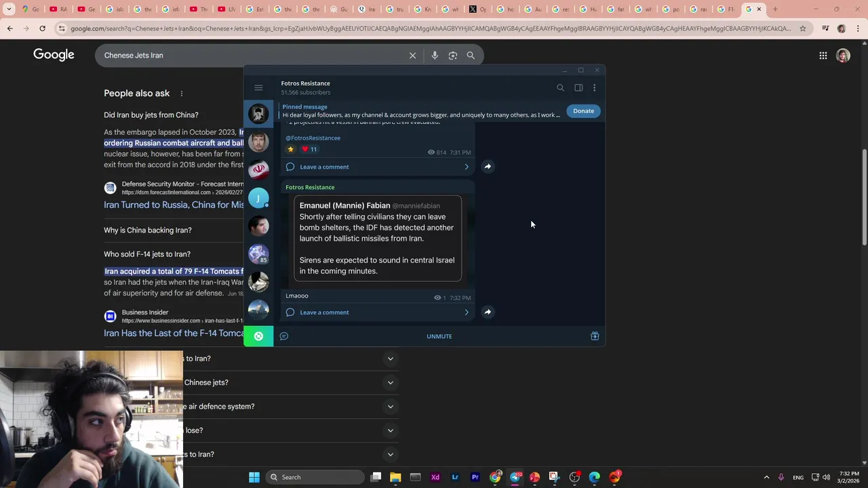Open chat with blue J avatar
The image size is (868, 488).
(x=258, y=198)
